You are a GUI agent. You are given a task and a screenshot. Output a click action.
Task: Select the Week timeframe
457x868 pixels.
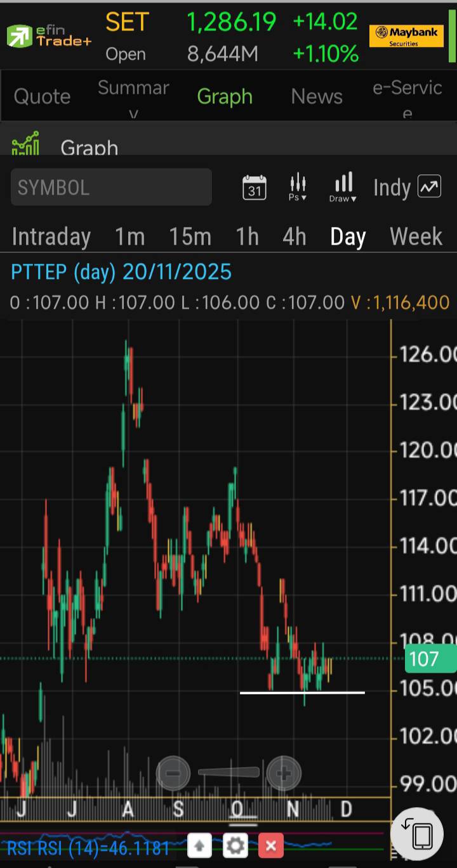[x=416, y=236]
